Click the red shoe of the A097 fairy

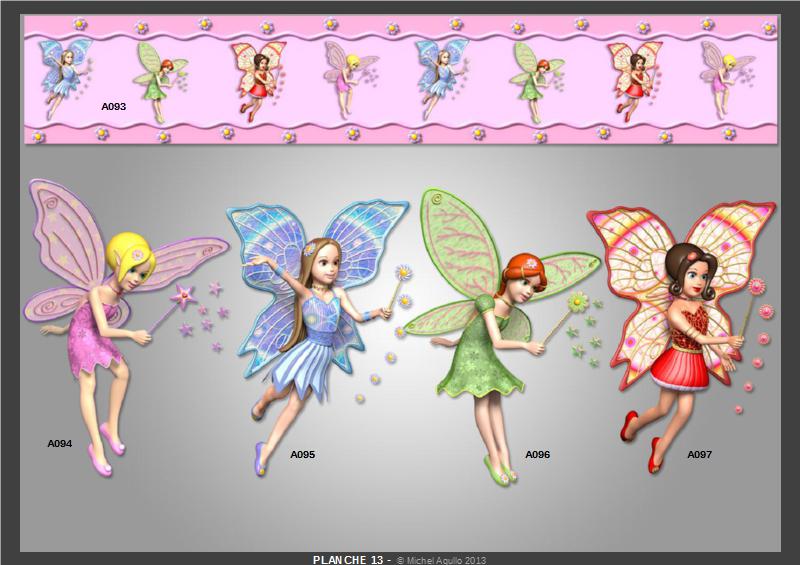(630, 424)
